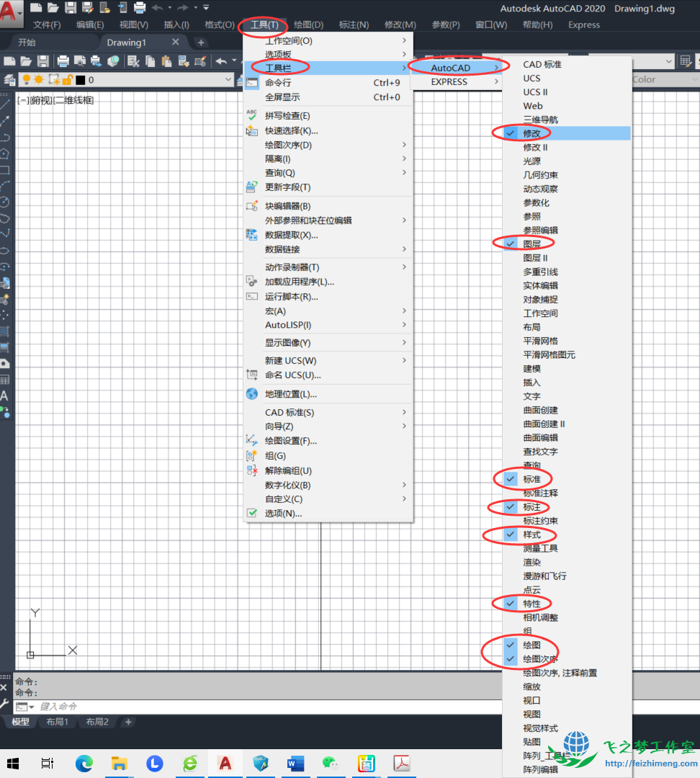The width and height of the screenshot is (700, 778).
Task: Expand 选项板 submenu
Action: click(x=328, y=54)
